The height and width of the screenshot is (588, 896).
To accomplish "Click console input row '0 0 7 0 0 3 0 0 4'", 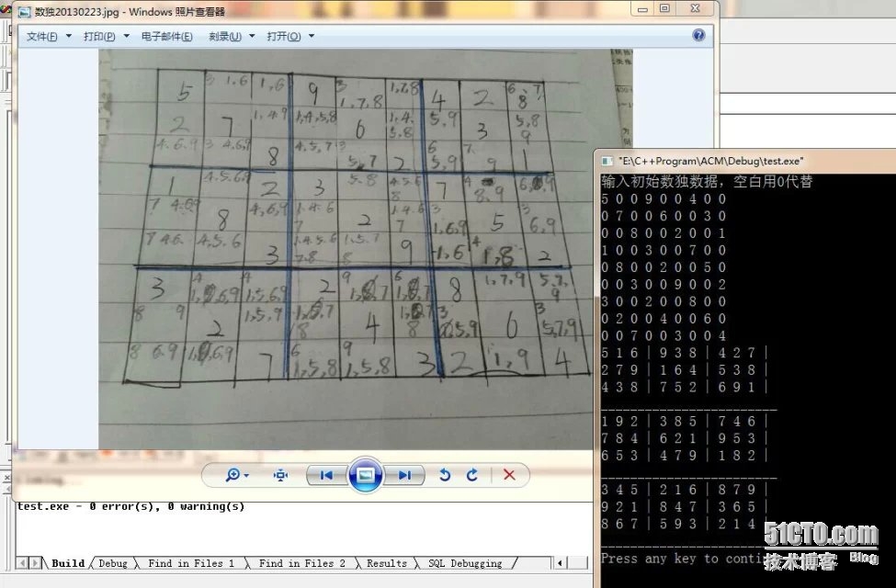I will [663, 336].
